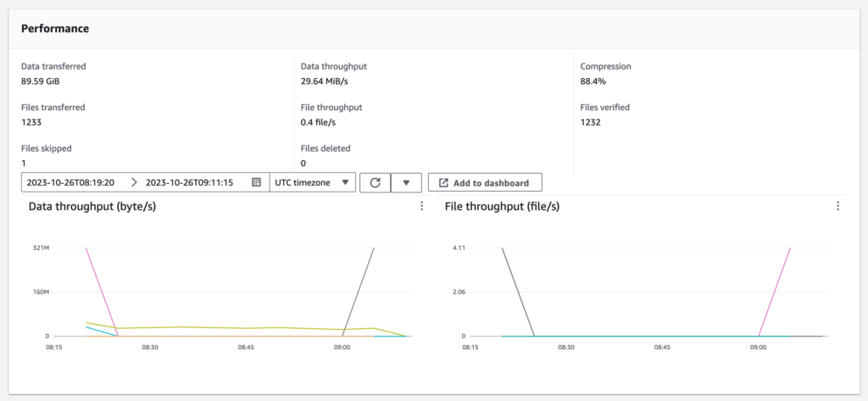Click the refresh icon button

(375, 182)
